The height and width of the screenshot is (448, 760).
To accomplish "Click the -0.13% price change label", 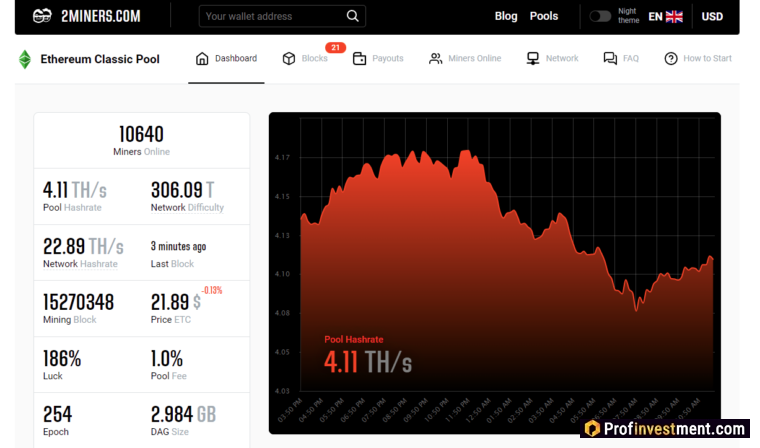I will (x=212, y=290).
